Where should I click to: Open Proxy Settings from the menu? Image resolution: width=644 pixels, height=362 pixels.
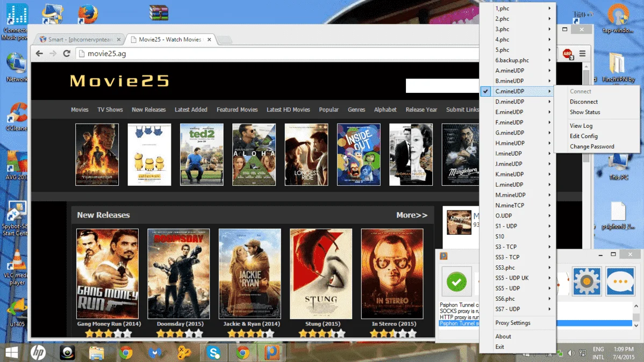point(518,323)
